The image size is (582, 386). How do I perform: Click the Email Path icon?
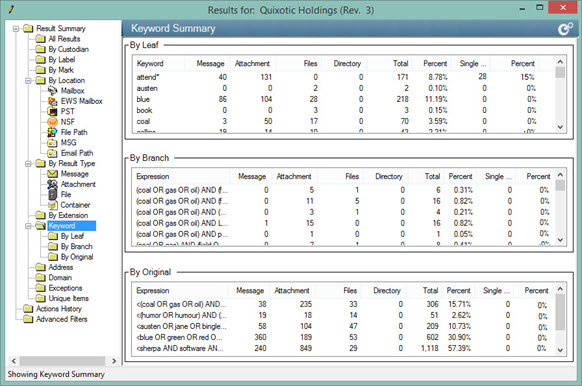click(52, 153)
